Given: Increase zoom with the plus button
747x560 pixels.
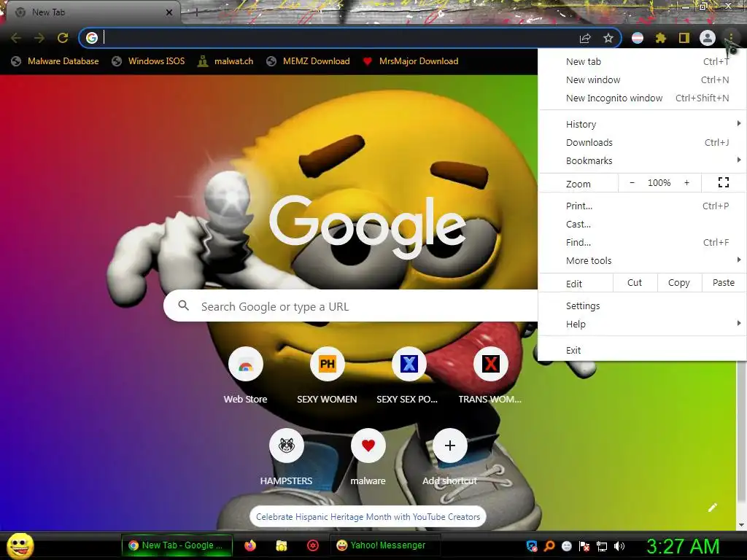Looking at the screenshot, I should 686,182.
